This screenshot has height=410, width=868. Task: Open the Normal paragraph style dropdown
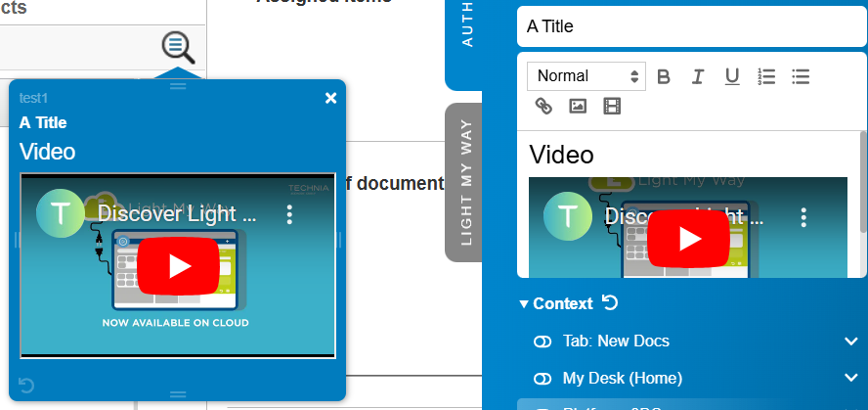[x=586, y=76]
